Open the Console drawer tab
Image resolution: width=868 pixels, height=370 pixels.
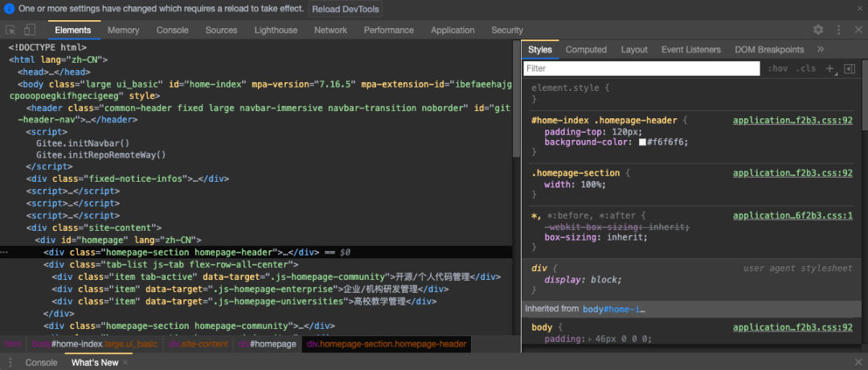tap(42, 362)
